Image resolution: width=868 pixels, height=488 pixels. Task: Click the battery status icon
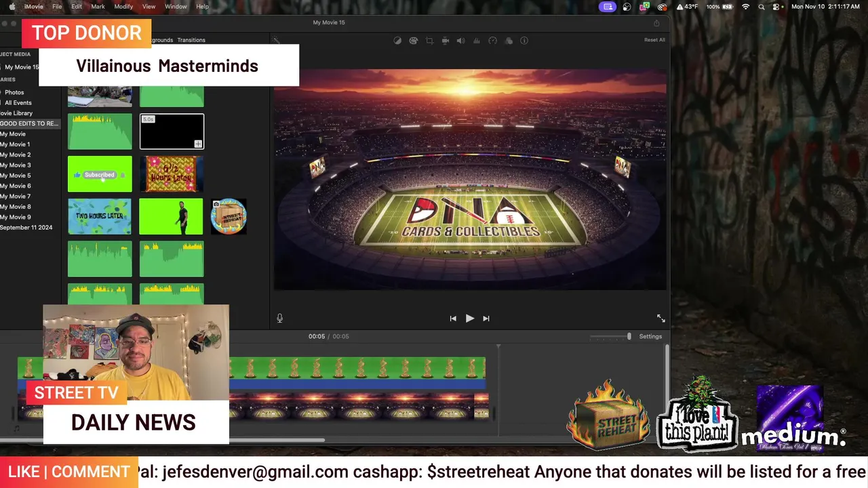[x=728, y=7]
